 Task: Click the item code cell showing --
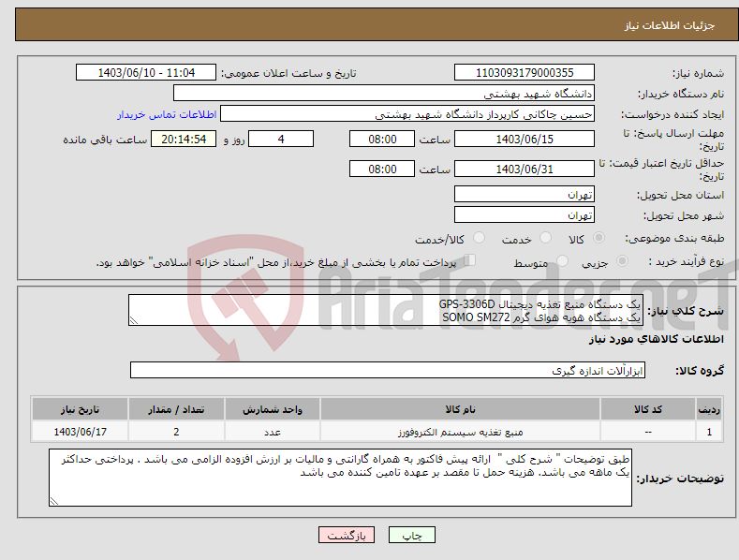[x=648, y=432]
